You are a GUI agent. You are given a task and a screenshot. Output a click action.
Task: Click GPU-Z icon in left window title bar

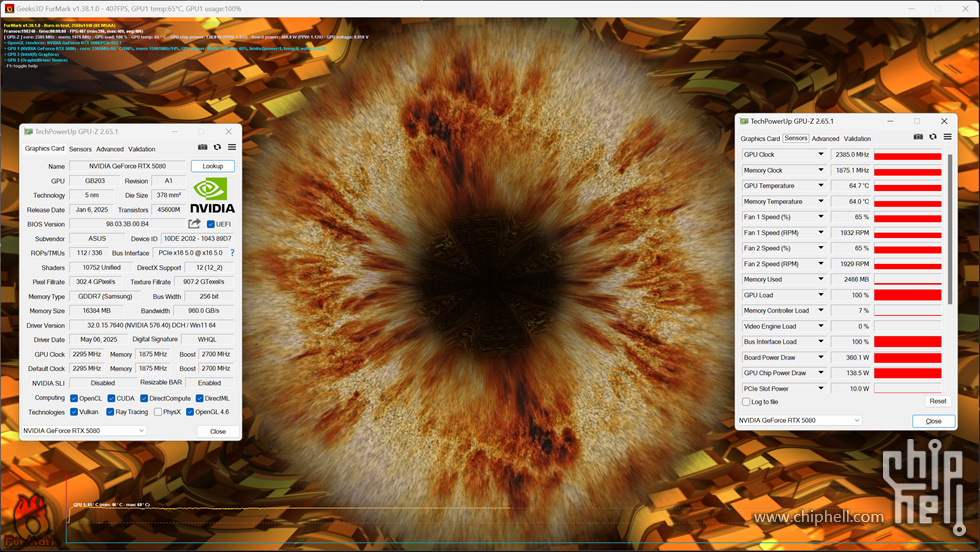28,132
